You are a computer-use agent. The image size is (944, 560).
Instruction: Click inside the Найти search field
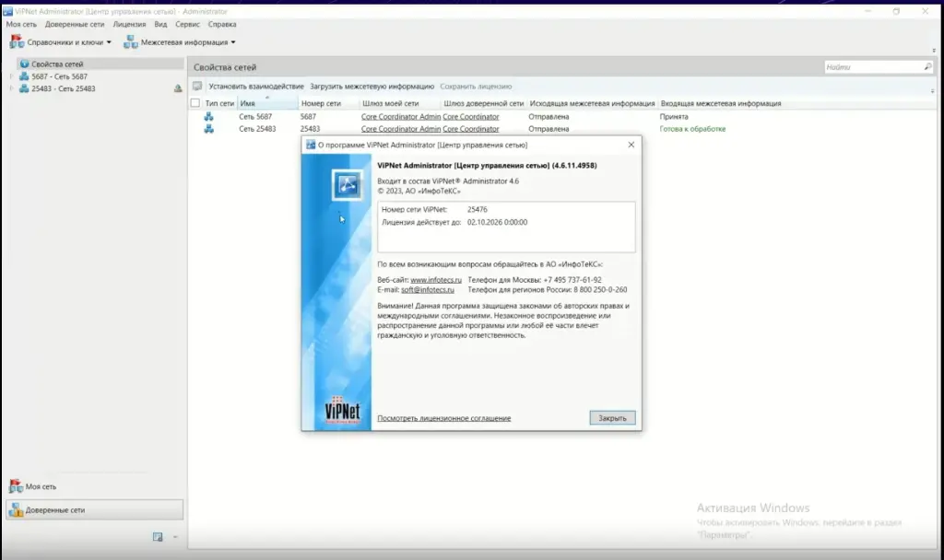coord(867,65)
